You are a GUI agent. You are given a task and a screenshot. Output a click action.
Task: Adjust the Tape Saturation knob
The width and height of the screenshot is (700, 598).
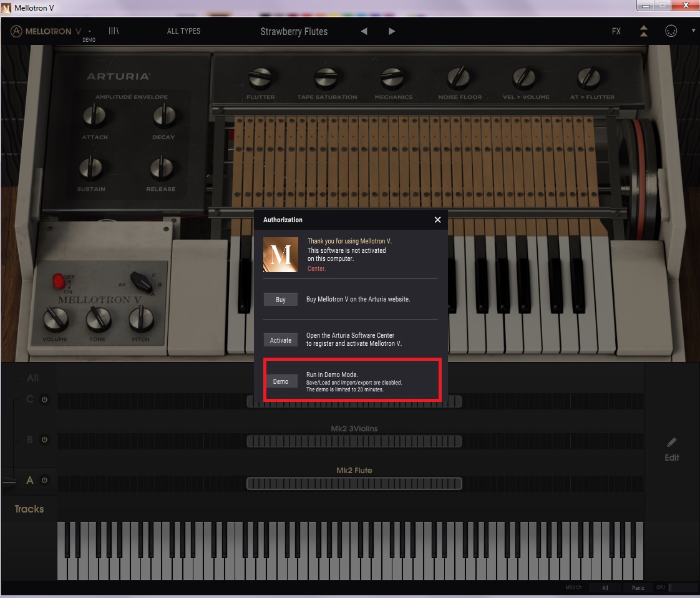[x=326, y=77]
